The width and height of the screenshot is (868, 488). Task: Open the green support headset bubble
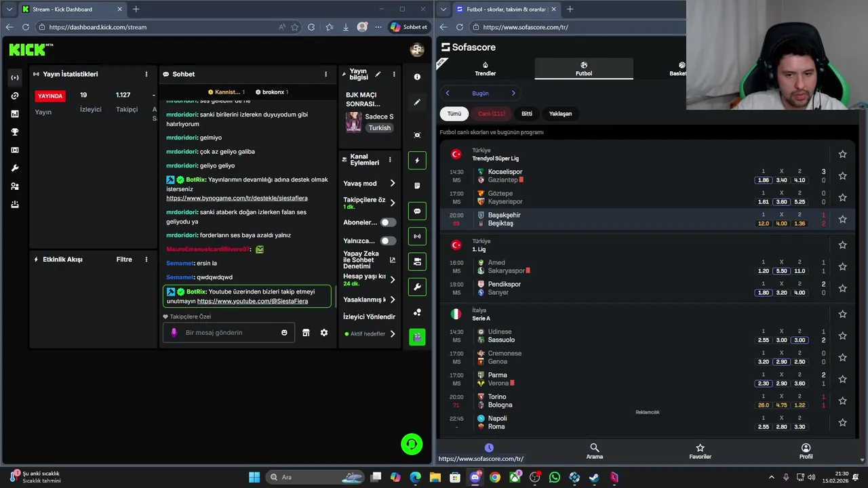point(412,444)
